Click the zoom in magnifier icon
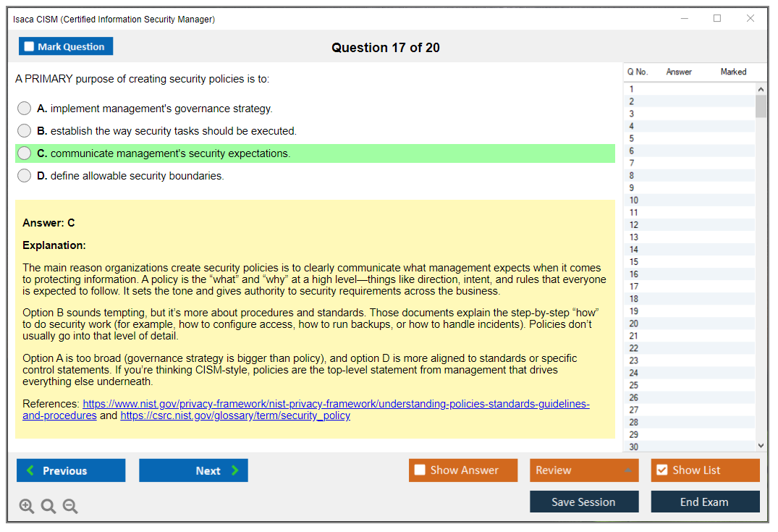 [x=27, y=507]
